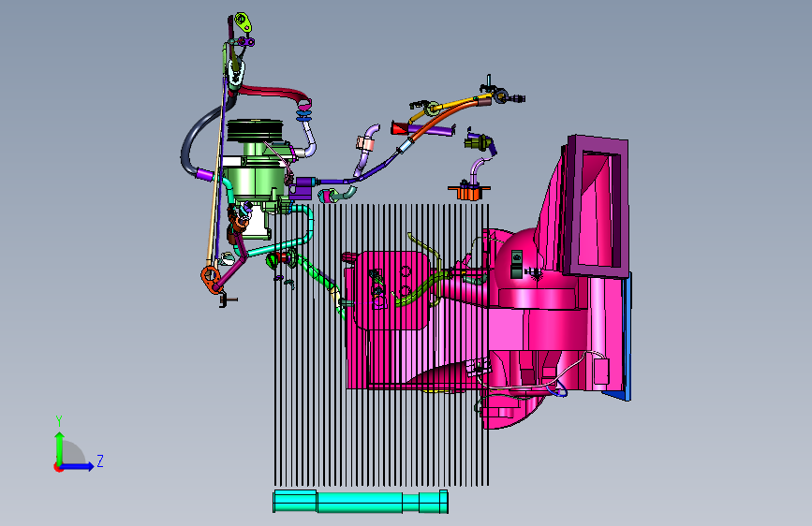
Task: Click the green Y axis arrow of the triad
Action: [60, 447]
